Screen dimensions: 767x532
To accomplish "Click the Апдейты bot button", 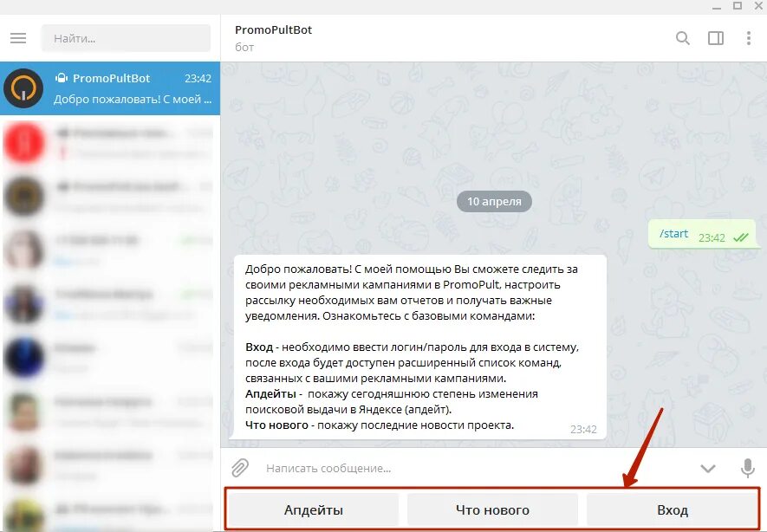I will coord(314,510).
